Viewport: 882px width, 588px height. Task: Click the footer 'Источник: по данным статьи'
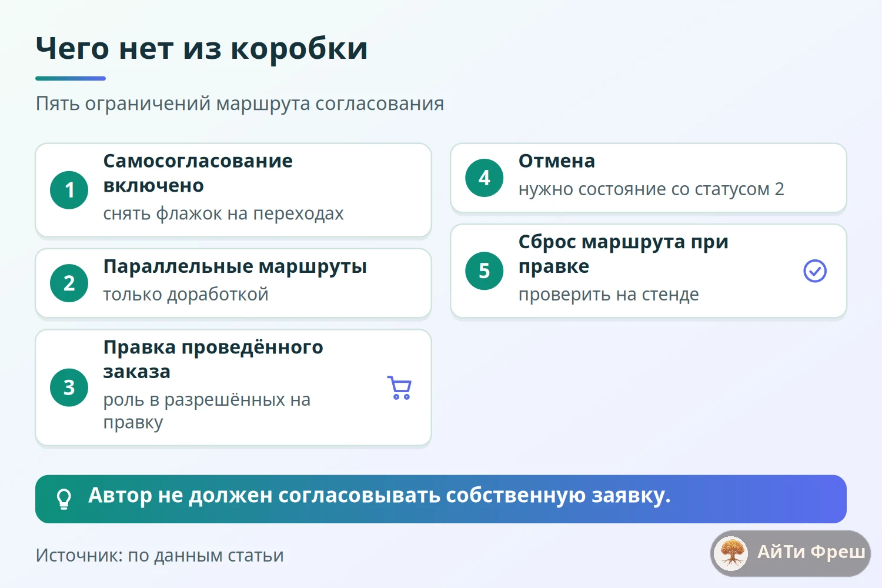[x=160, y=555]
